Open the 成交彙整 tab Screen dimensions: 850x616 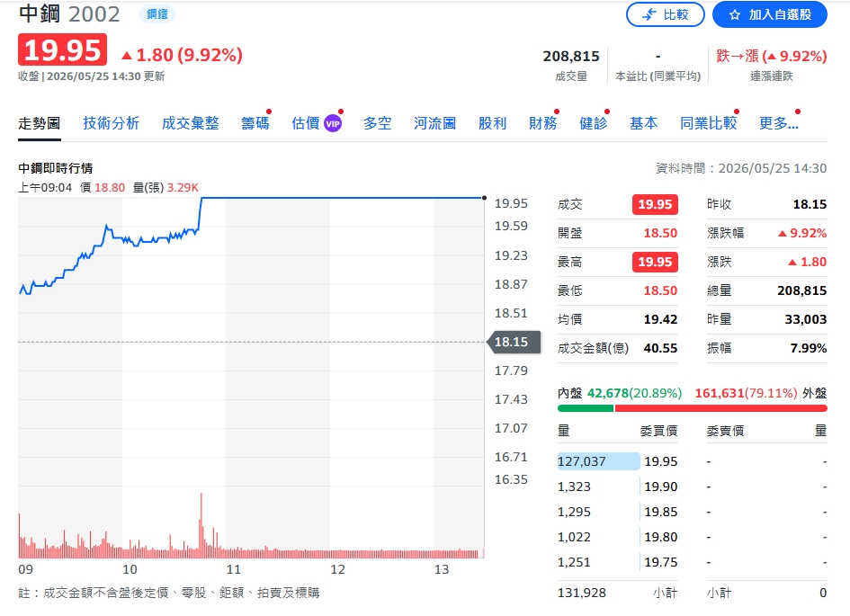click(x=191, y=123)
